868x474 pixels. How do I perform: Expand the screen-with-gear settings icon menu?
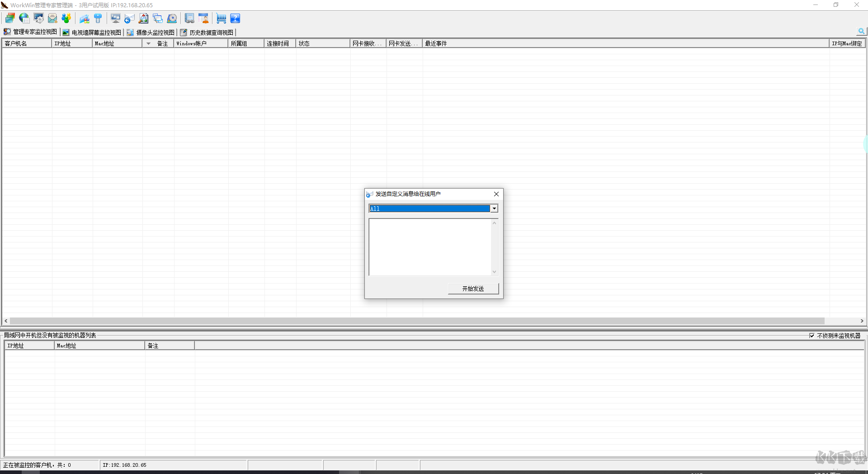click(x=39, y=18)
